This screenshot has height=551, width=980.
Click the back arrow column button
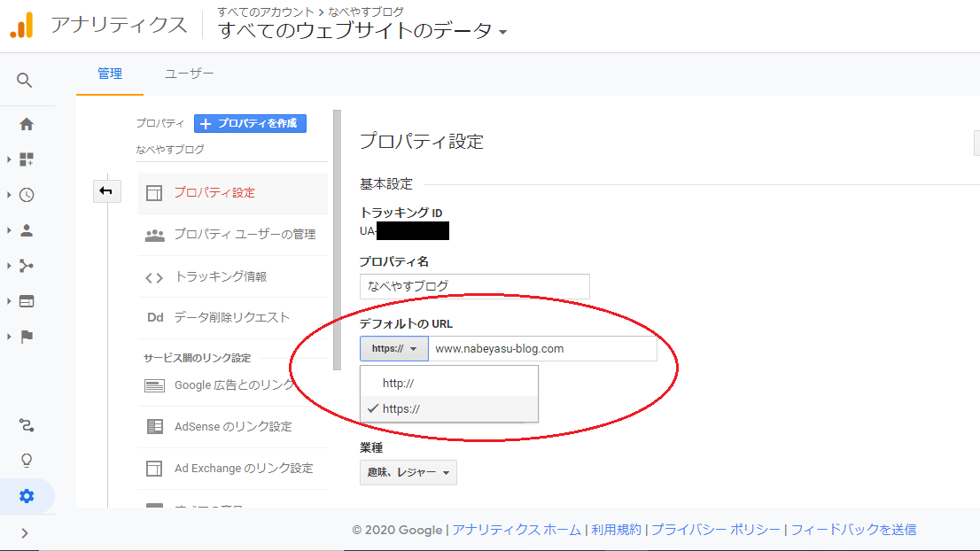pyautogui.click(x=106, y=191)
